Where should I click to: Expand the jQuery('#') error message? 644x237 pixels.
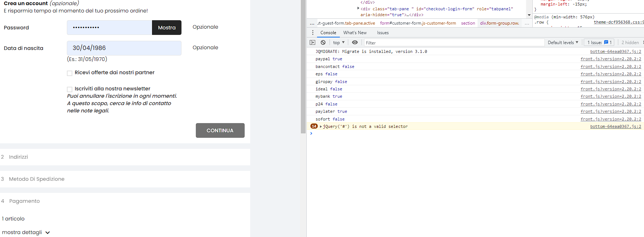click(321, 126)
